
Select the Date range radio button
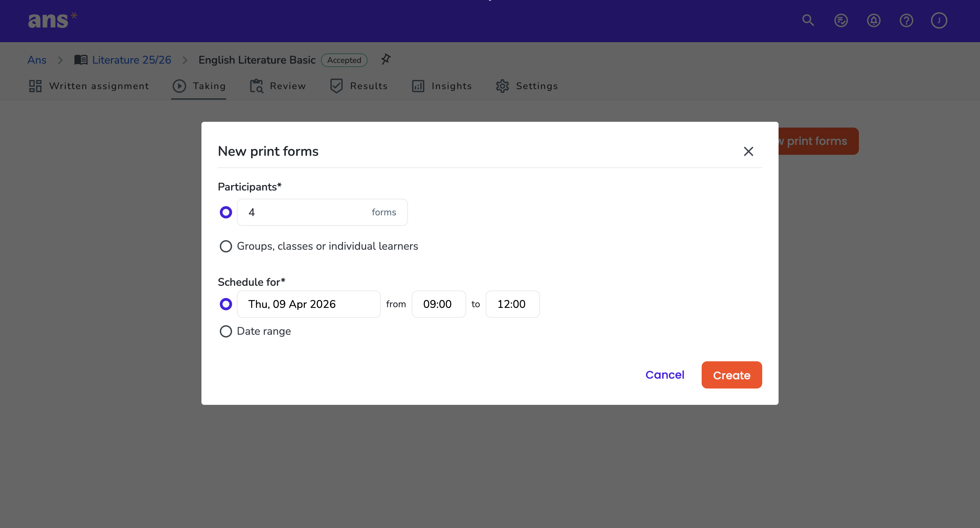[226, 331]
